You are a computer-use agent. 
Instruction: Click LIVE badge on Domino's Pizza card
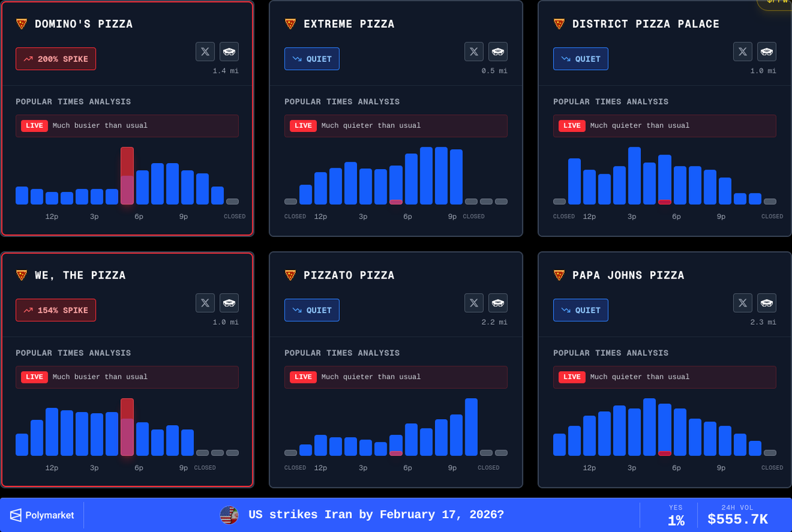pos(34,125)
